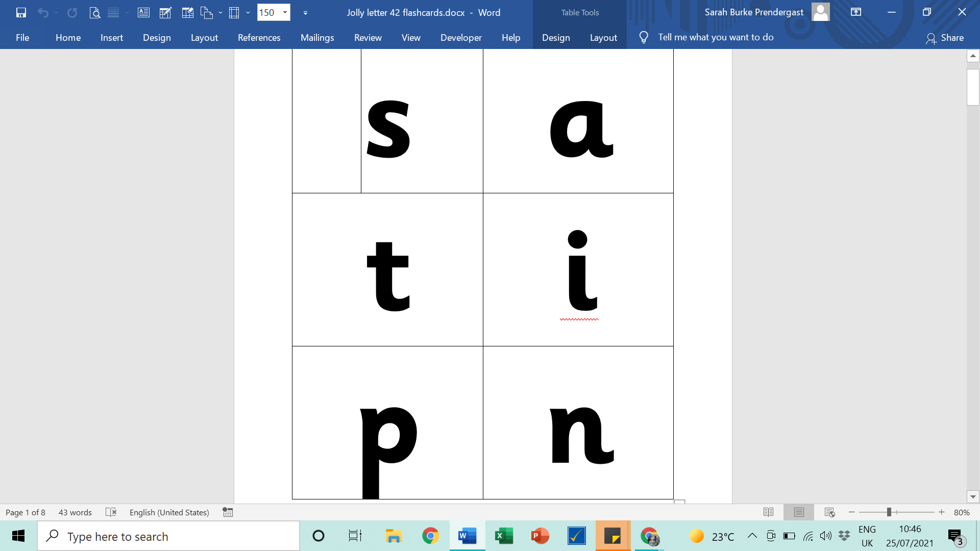Click the Tell me what you want to do box

(x=716, y=37)
